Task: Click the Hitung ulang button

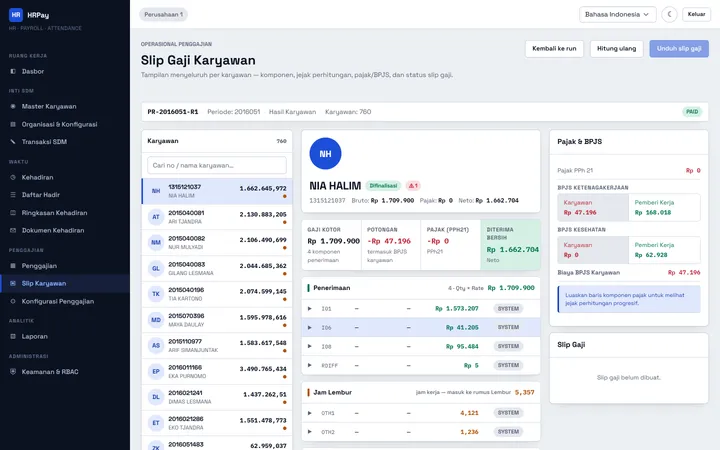Action: [x=616, y=49]
